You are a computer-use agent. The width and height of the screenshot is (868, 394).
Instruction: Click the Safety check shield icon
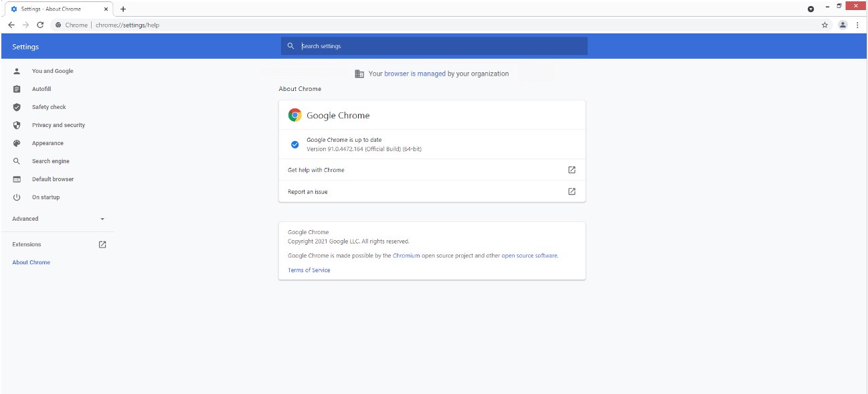pos(17,107)
